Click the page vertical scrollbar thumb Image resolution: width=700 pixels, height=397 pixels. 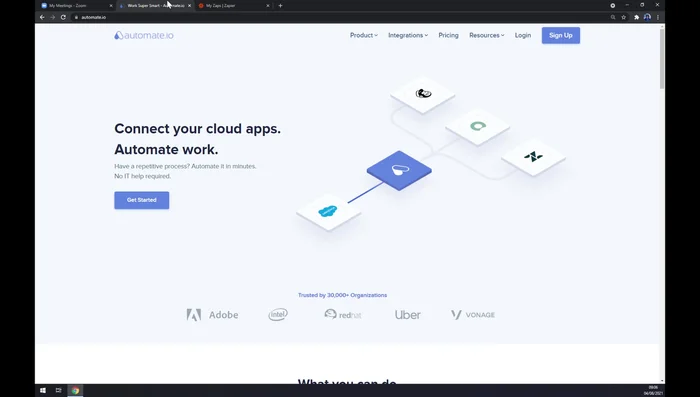pyautogui.click(x=662, y=59)
